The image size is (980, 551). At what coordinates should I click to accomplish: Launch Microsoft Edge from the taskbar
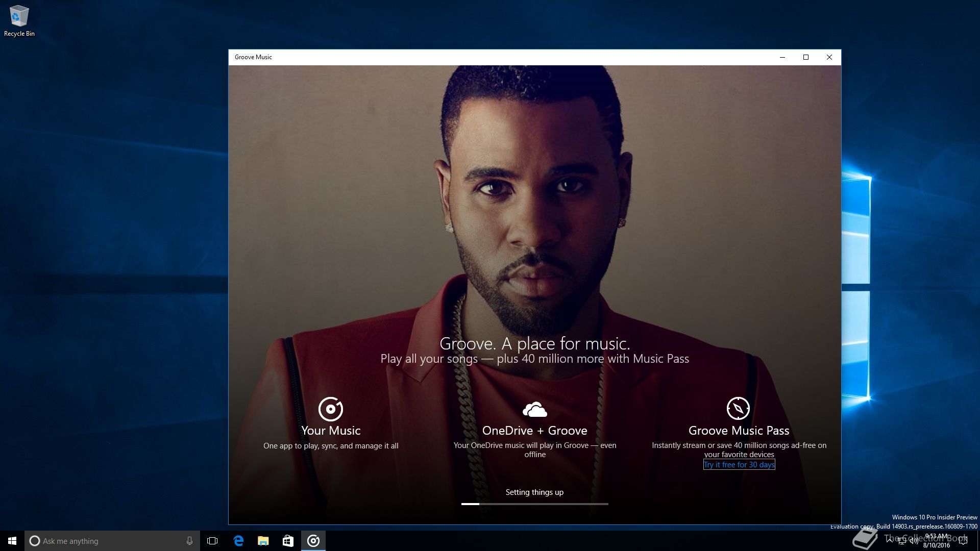(238, 541)
